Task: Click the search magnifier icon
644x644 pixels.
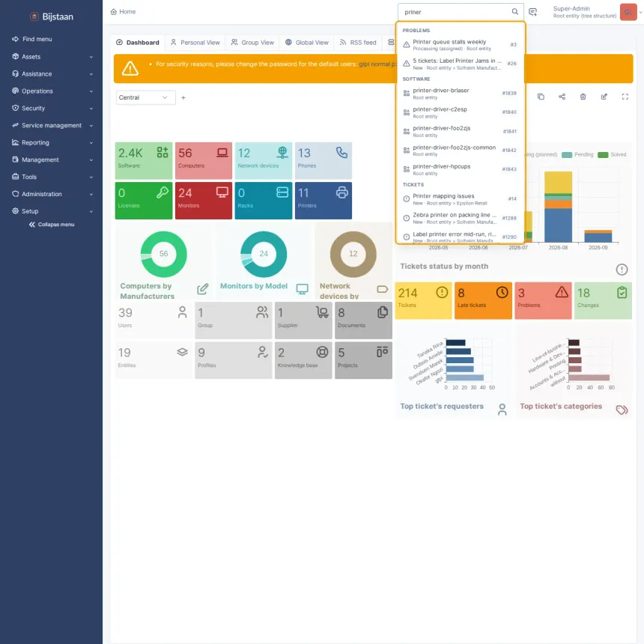Action: point(514,11)
